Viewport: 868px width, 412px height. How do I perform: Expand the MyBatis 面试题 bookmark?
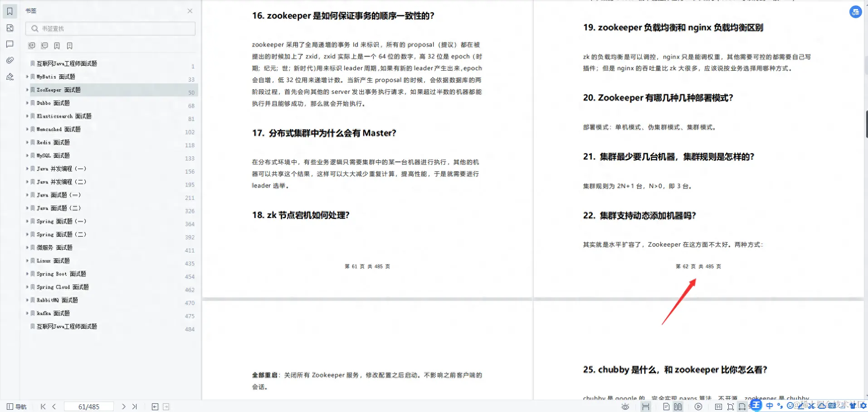coord(27,77)
